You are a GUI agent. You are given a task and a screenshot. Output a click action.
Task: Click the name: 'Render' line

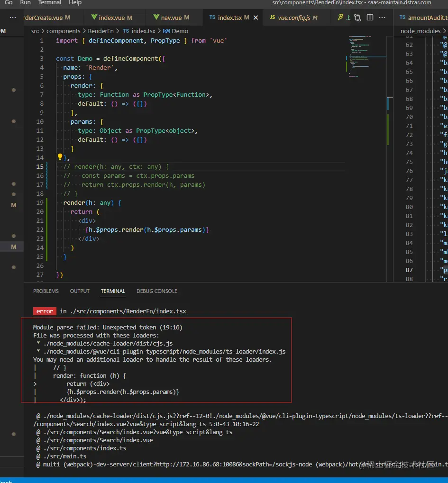[90, 67]
